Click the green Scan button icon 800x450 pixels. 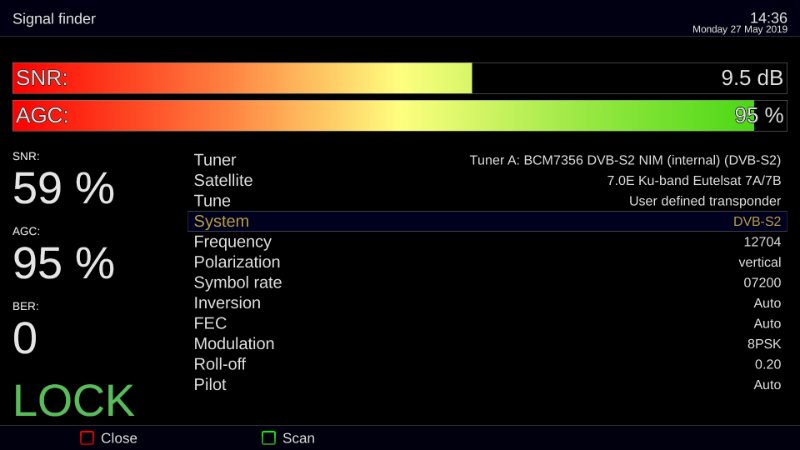pyautogui.click(x=268, y=438)
